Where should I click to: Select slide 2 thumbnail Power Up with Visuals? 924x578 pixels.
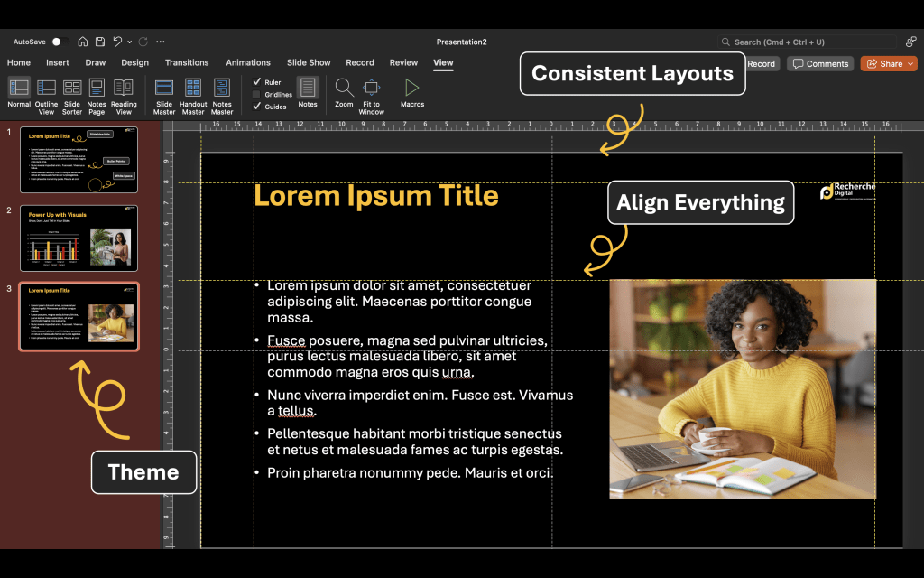click(79, 238)
